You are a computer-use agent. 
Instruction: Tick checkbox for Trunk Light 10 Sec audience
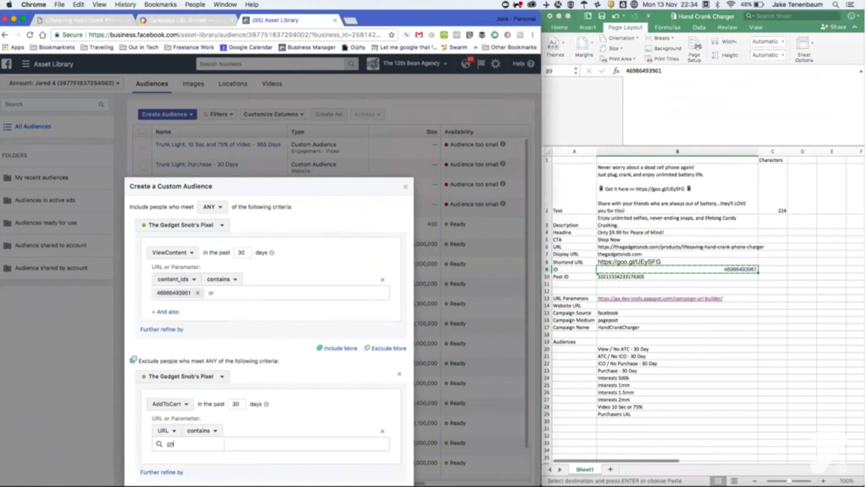[142, 147]
